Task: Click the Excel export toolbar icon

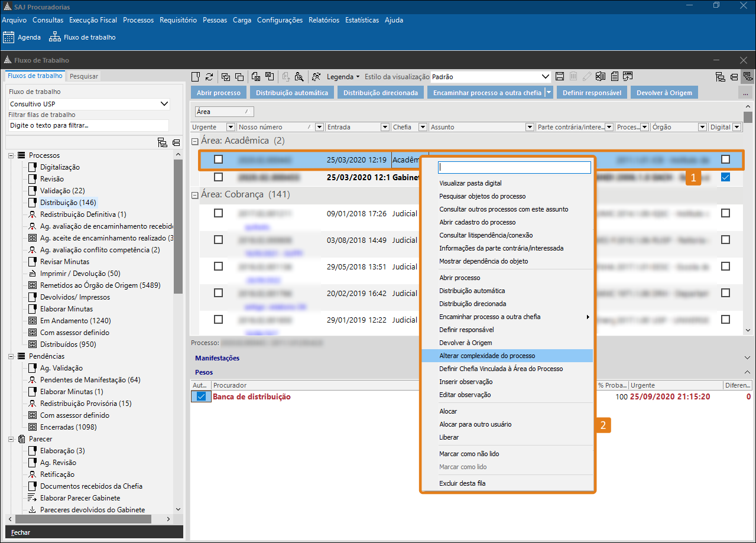Action: pos(601,76)
